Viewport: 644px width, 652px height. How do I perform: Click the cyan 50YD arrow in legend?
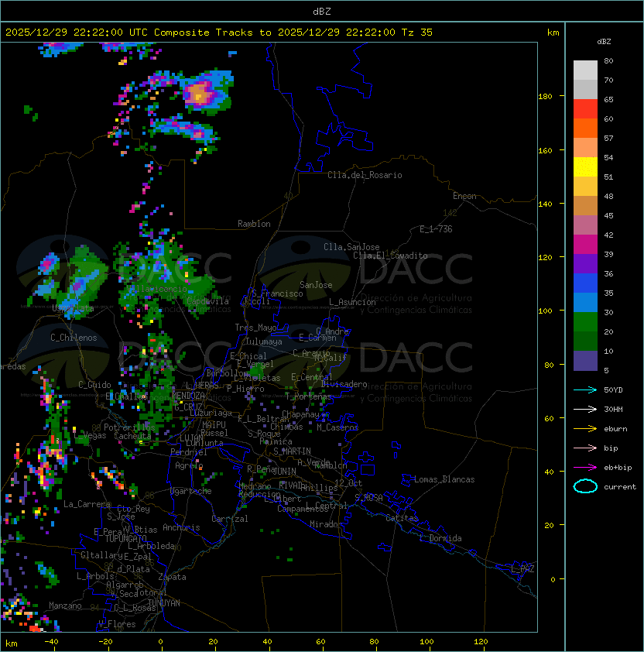point(585,390)
